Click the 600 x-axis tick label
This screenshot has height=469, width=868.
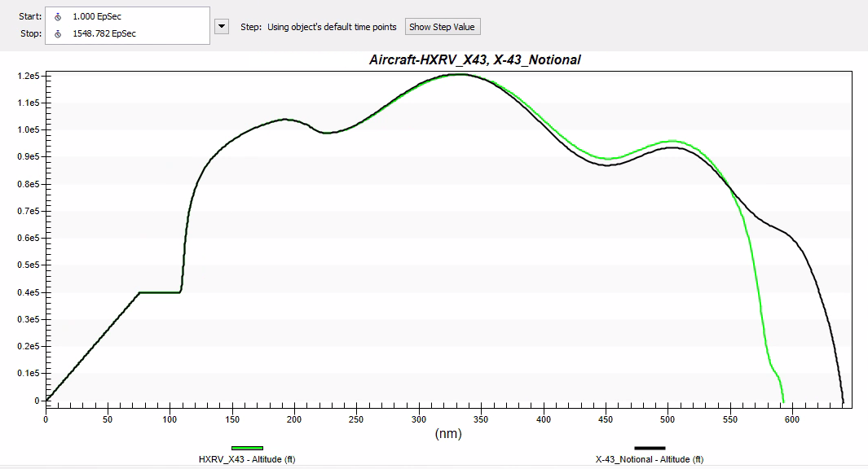pos(791,419)
